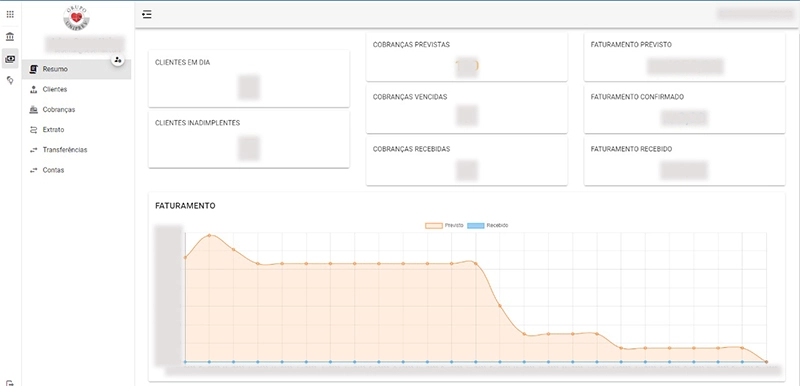Click the Clientes Inadimplentes card

[249, 139]
